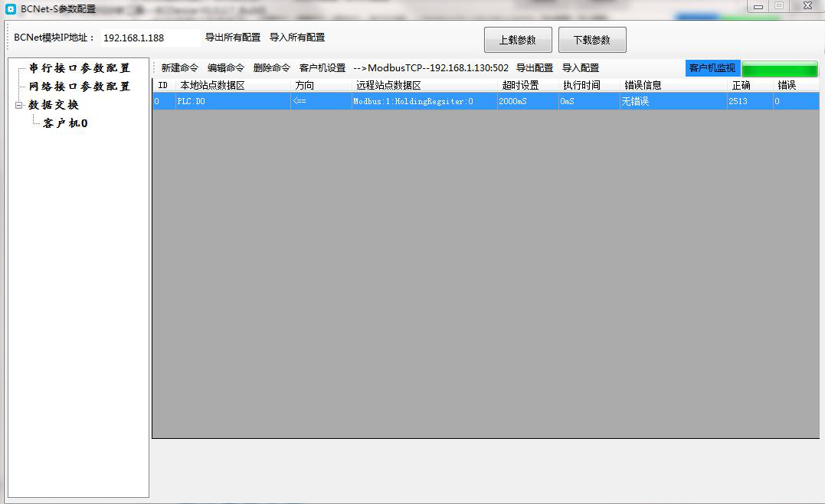Image resolution: width=825 pixels, height=504 pixels.
Task: Click 导出配置 in the command toolbar
Action: [x=535, y=68]
